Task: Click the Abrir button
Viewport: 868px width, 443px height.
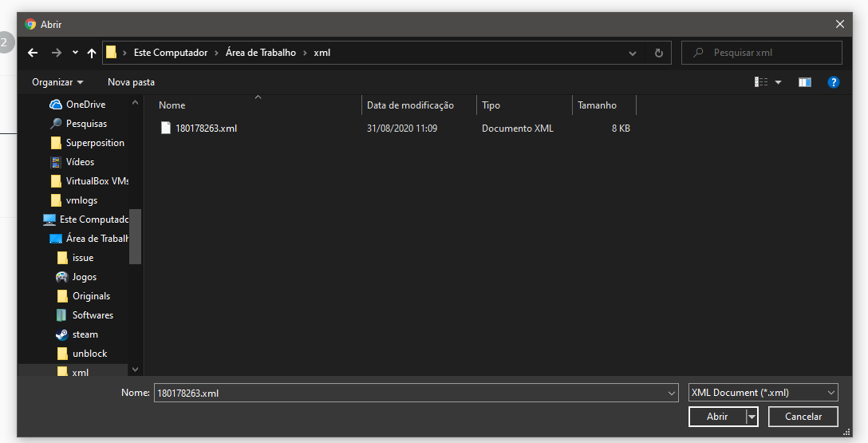Action: pos(717,417)
